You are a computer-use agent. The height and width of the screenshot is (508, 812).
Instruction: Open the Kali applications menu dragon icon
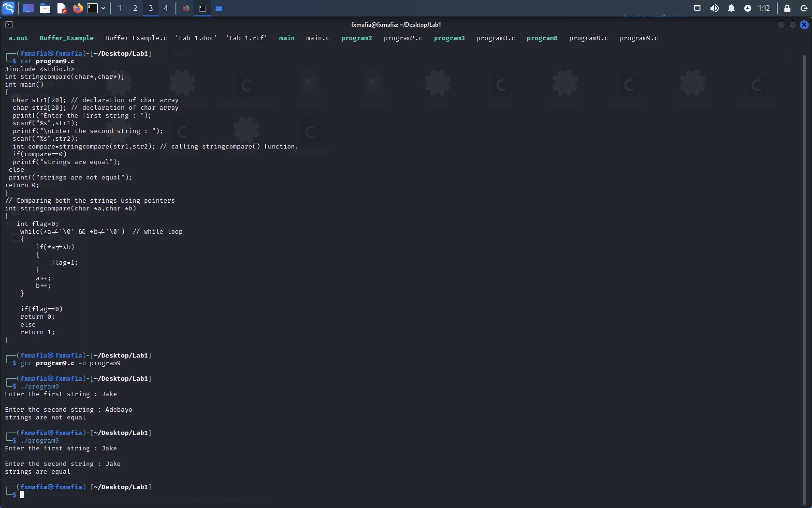pos(8,8)
